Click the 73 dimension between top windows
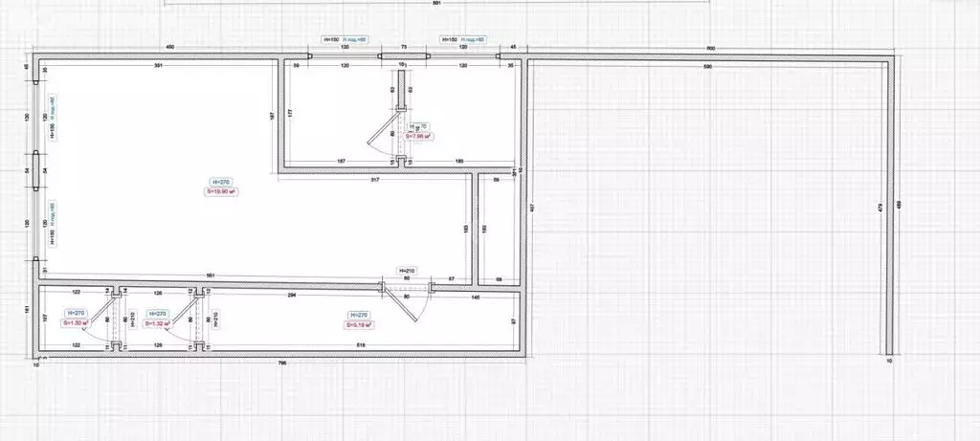This screenshot has height=441, width=980. [403, 48]
